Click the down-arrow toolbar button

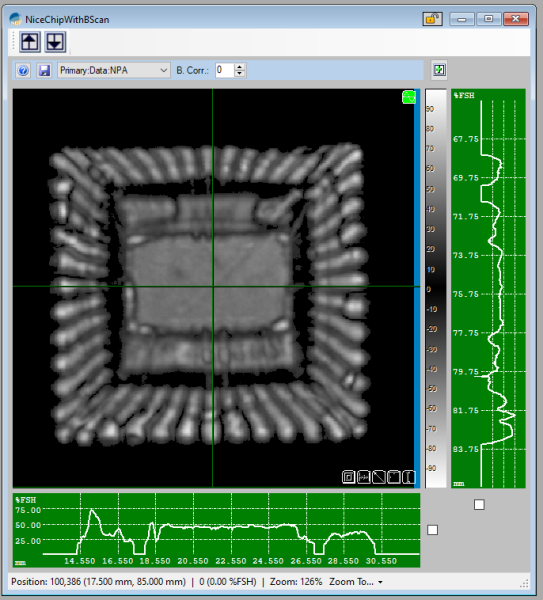pyautogui.click(x=55, y=42)
